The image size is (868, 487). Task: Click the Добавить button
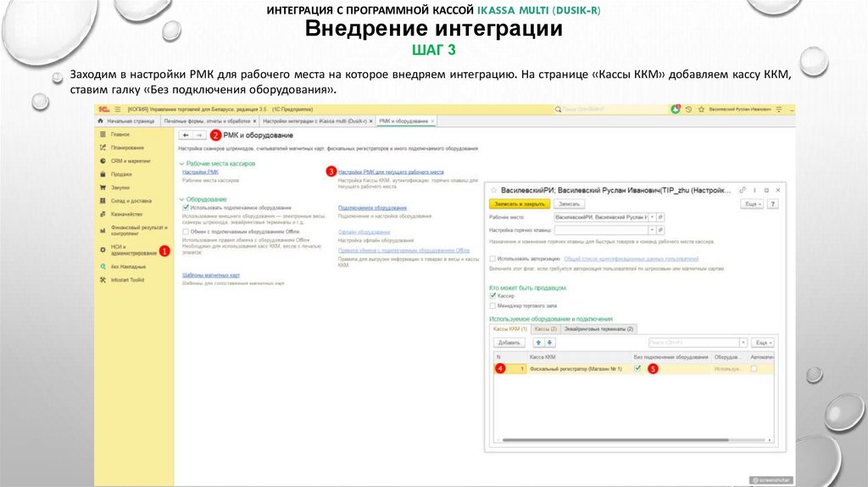click(x=509, y=343)
